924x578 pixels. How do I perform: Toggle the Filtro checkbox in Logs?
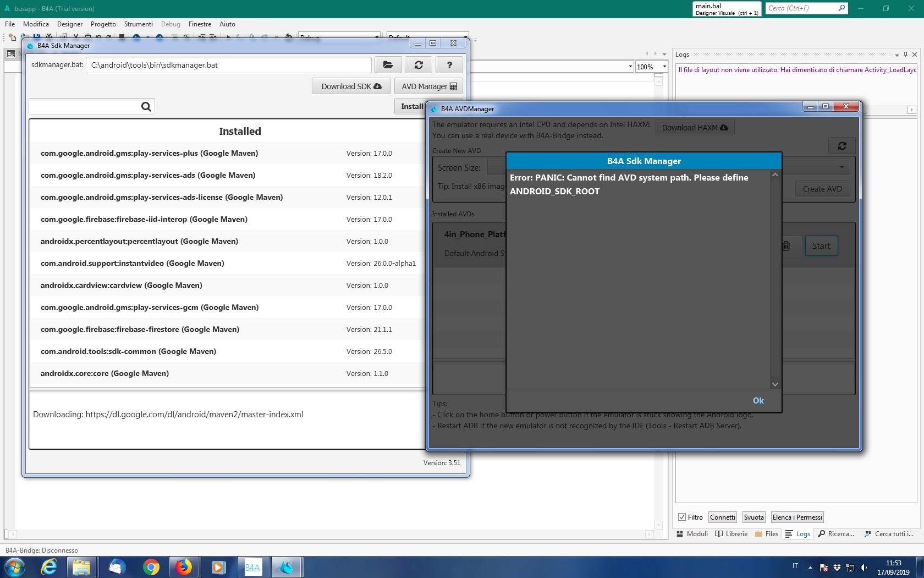coord(682,517)
